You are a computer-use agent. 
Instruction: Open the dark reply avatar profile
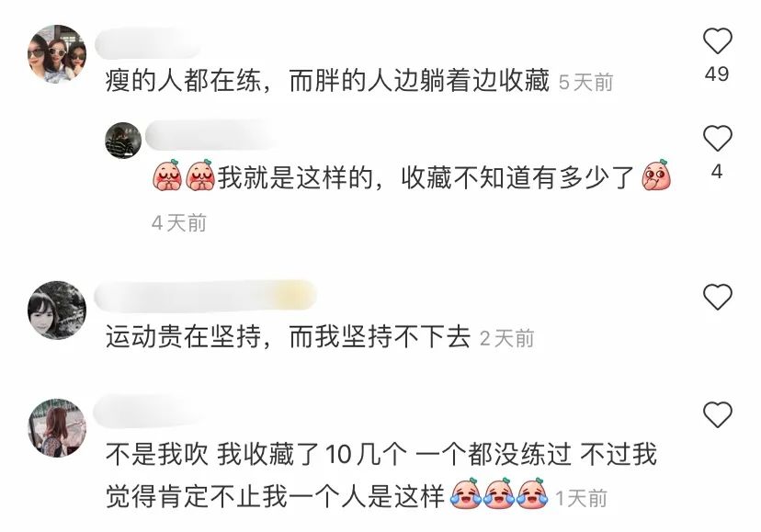click(x=123, y=141)
